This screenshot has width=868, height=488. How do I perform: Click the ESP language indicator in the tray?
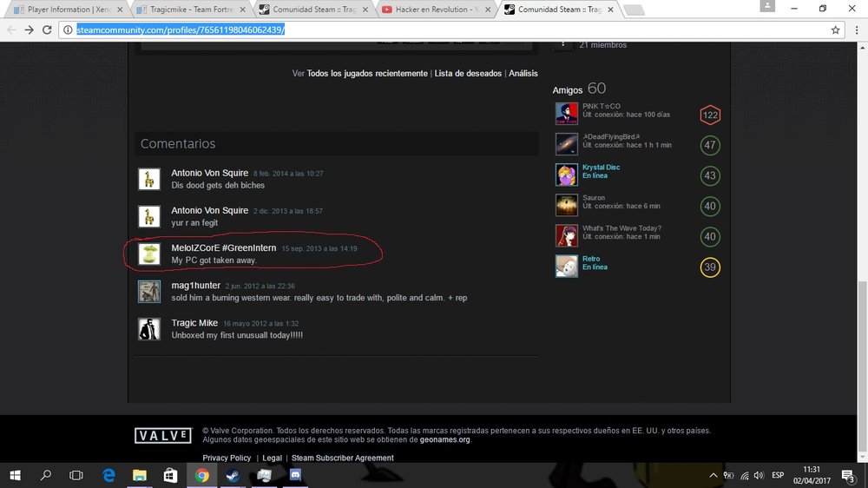pyautogui.click(x=778, y=475)
